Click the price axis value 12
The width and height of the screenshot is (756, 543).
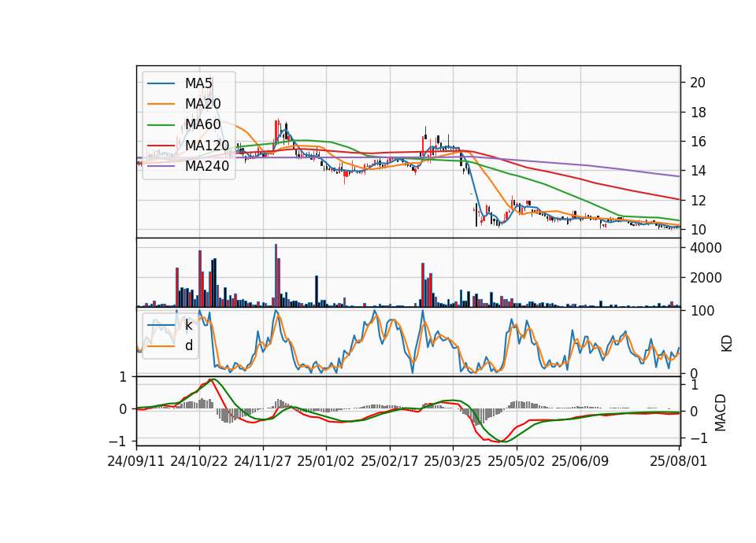(x=698, y=201)
